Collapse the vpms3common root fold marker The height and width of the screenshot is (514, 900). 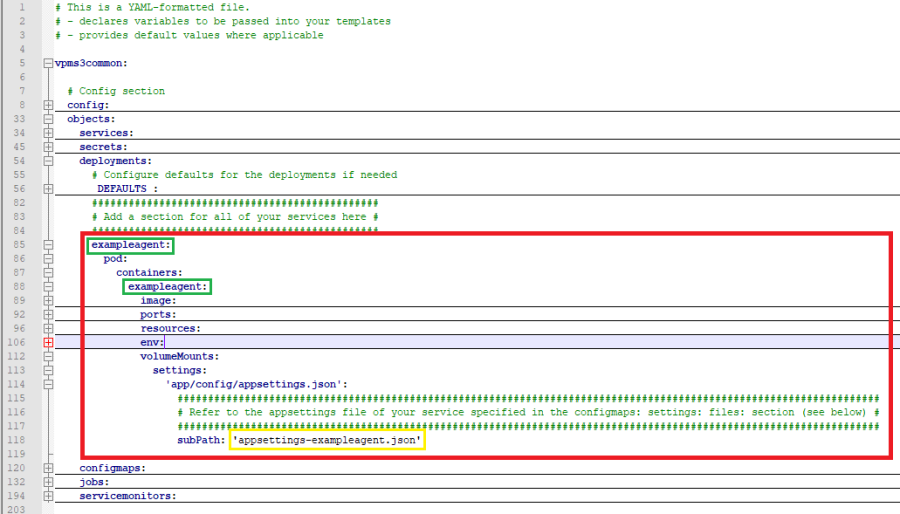(x=47, y=63)
